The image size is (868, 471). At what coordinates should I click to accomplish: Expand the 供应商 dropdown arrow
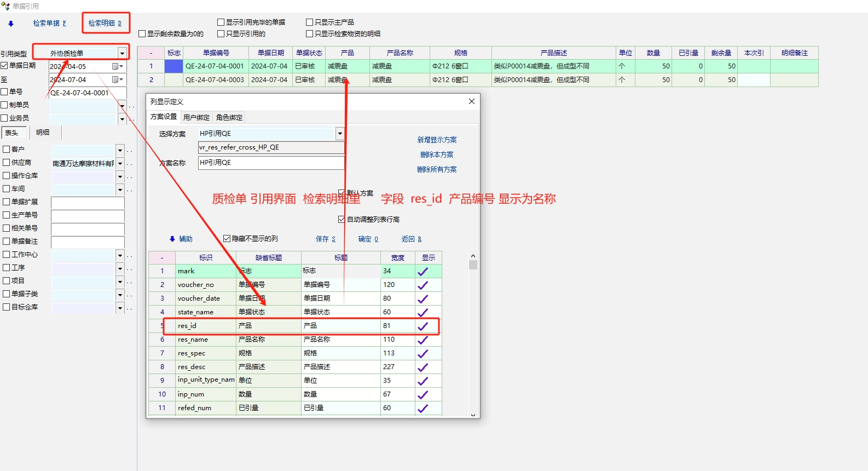point(120,163)
